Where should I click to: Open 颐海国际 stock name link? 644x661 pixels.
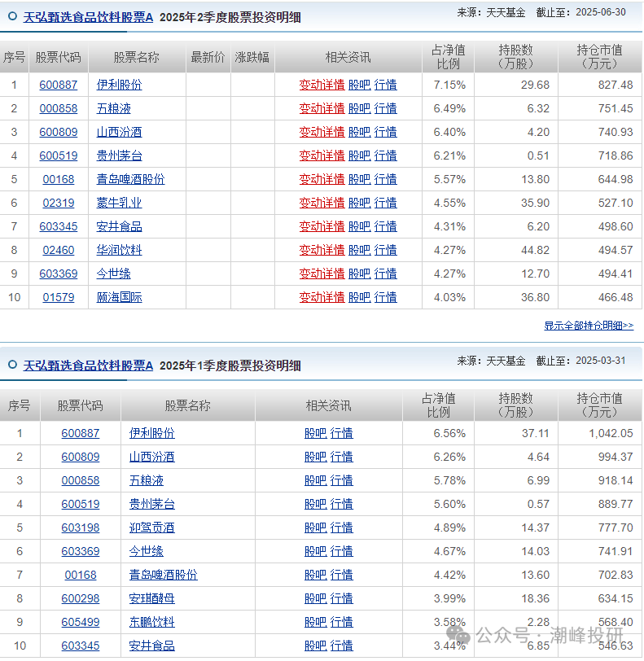pos(119,297)
